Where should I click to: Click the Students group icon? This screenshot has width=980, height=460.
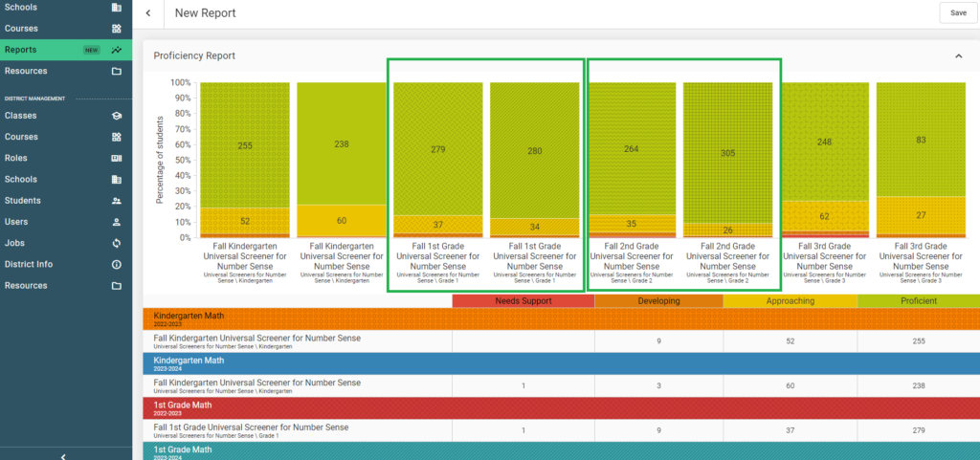point(116,200)
